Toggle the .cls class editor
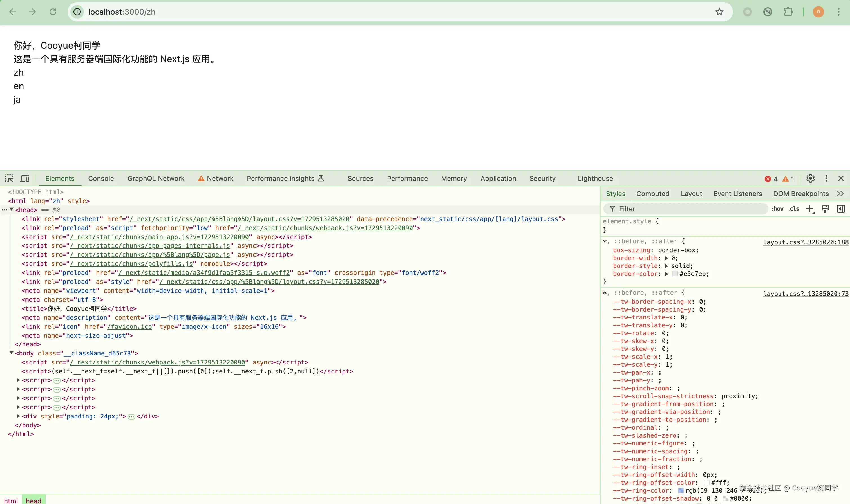Screen dimensions: 850x504 click(794, 209)
